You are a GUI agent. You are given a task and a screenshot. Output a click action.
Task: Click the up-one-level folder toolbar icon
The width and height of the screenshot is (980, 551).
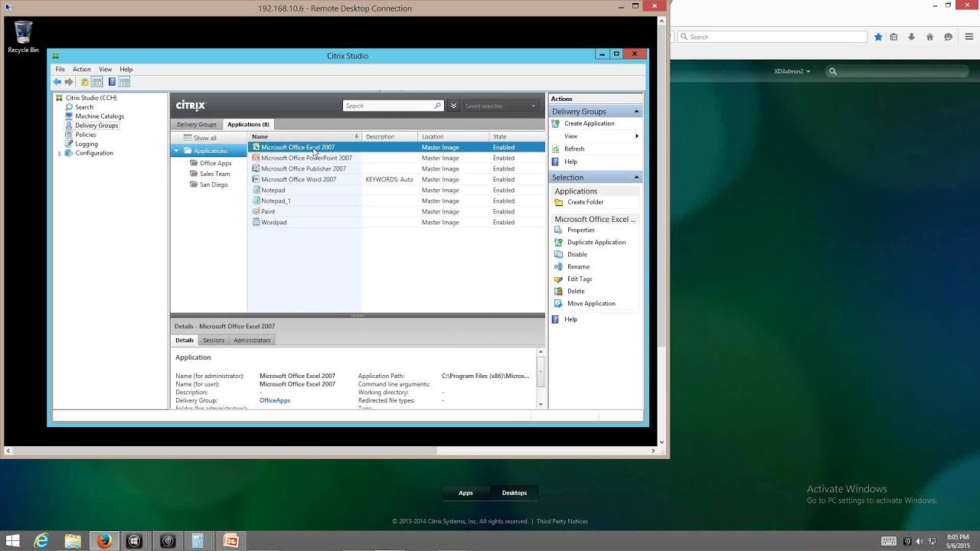(x=84, y=82)
